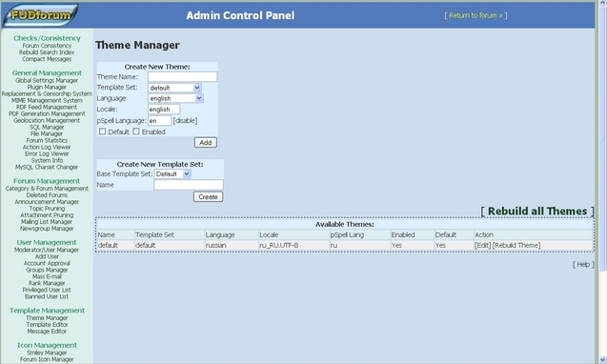Click the FUDforum logo
The width and height of the screenshot is (607, 364).
(x=40, y=15)
